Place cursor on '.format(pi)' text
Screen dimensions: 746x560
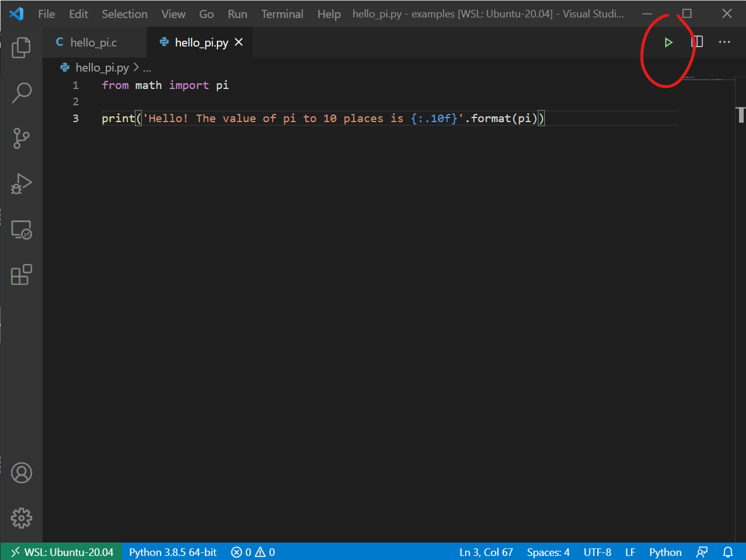[x=501, y=118]
